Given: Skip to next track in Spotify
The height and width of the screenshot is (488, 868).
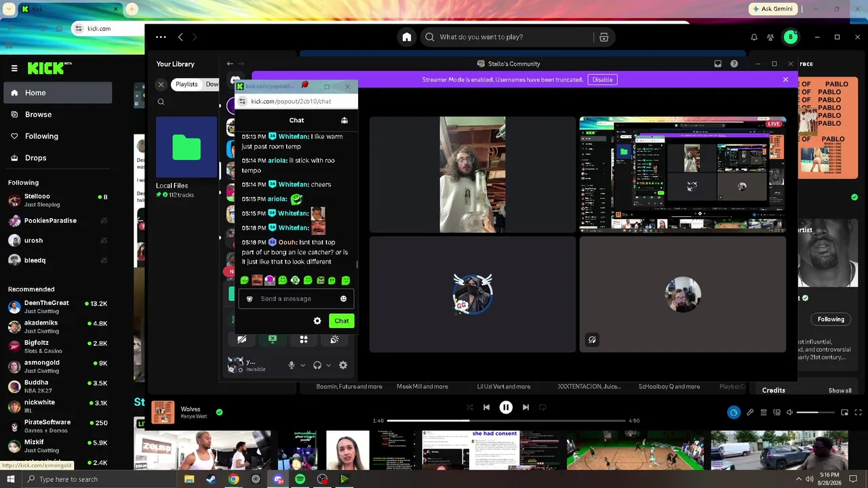Looking at the screenshot, I should click(x=526, y=407).
